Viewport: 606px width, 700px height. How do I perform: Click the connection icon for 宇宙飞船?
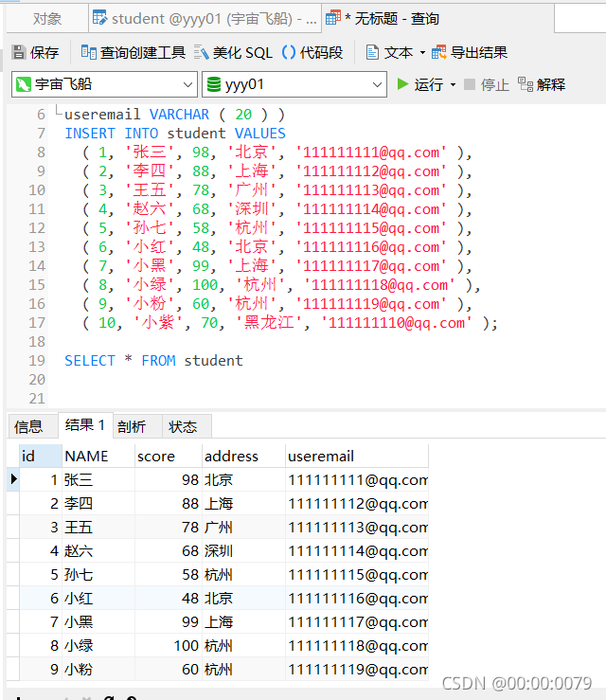24,84
